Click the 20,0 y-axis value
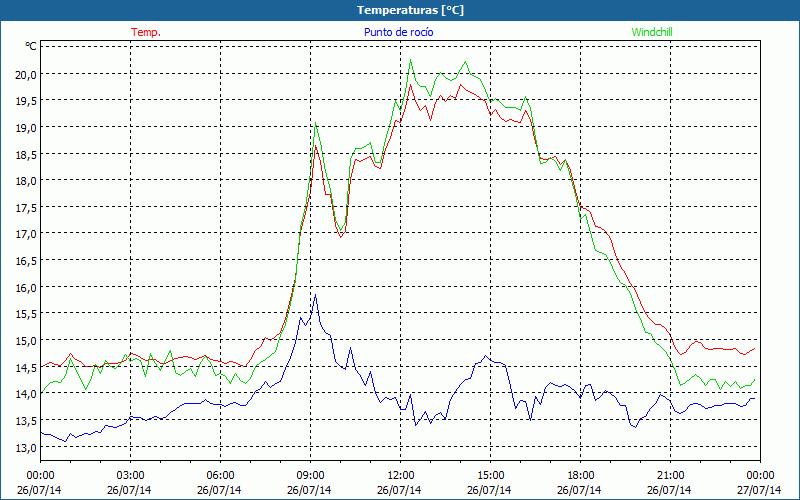The height and width of the screenshot is (500, 800). click(x=26, y=74)
